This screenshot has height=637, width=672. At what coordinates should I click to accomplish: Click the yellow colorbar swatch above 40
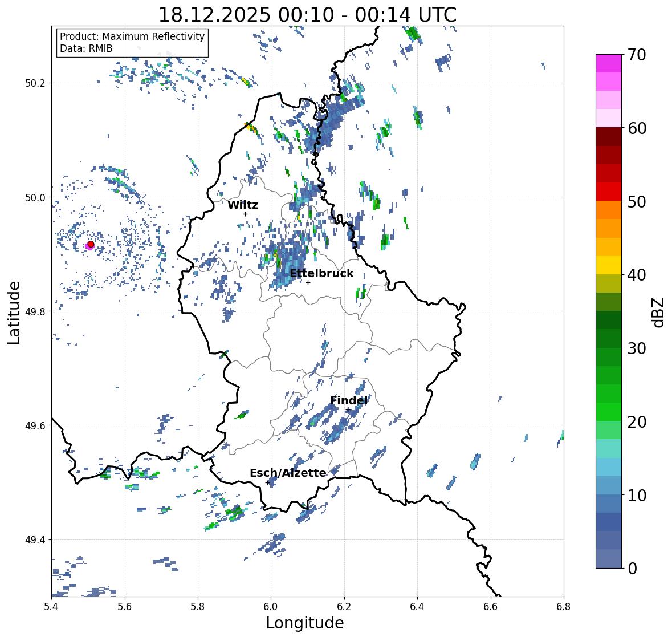pos(609,265)
